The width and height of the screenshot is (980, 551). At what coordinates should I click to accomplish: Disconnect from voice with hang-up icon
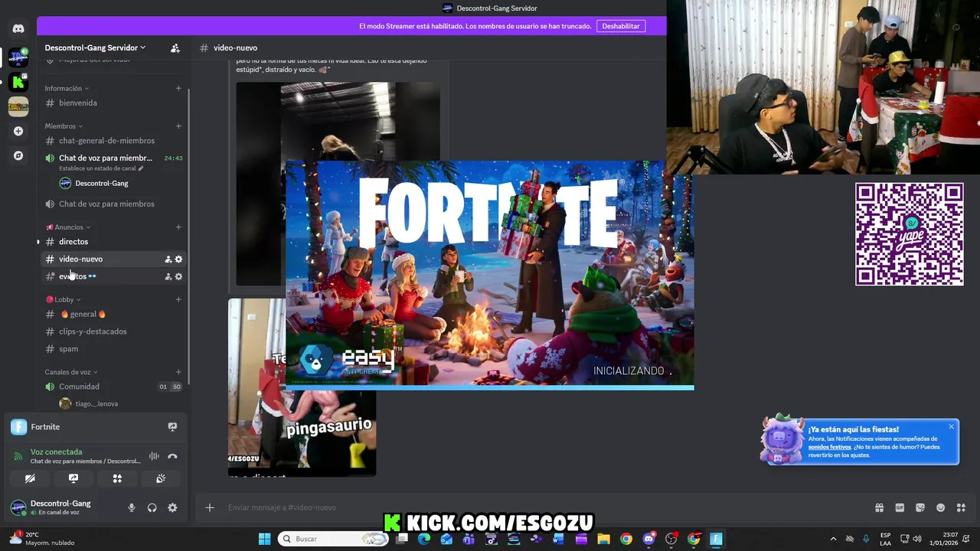[x=172, y=456]
